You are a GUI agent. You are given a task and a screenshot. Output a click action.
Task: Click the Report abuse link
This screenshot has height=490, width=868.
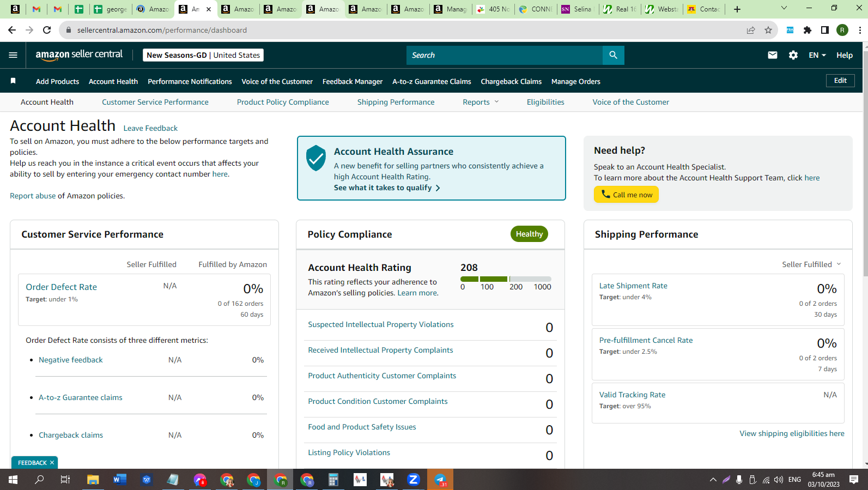(x=33, y=196)
